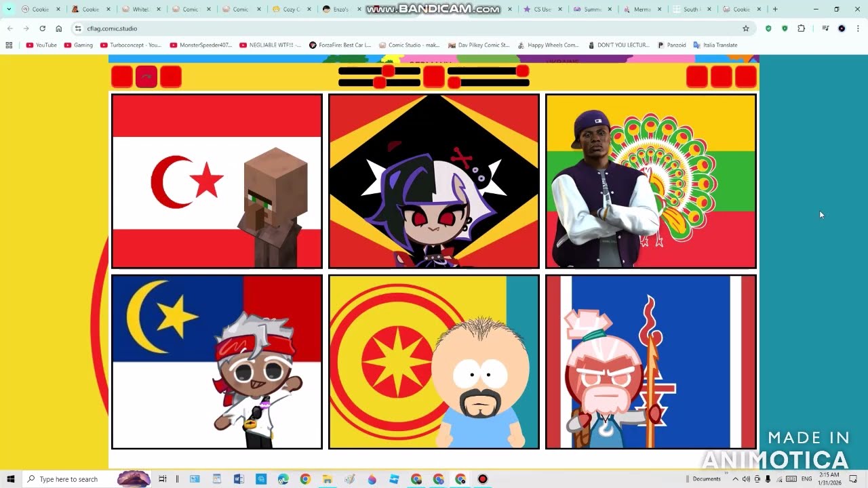Open the YouTube bookmark
868x488 pixels.
pyautogui.click(x=41, y=45)
